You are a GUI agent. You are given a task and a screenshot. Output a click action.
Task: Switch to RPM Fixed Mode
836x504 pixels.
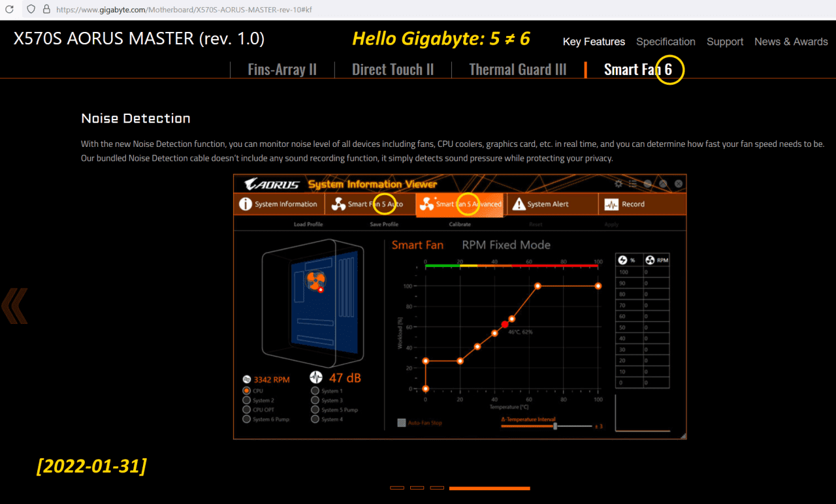506,245
